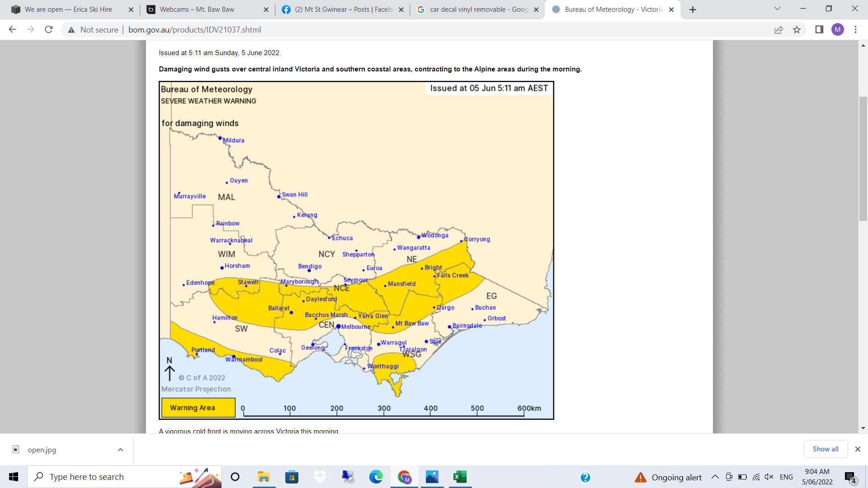This screenshot has width=868, height=488.
Task: Expand the open.jpg download chevron
Action: (x=120, y=450)
